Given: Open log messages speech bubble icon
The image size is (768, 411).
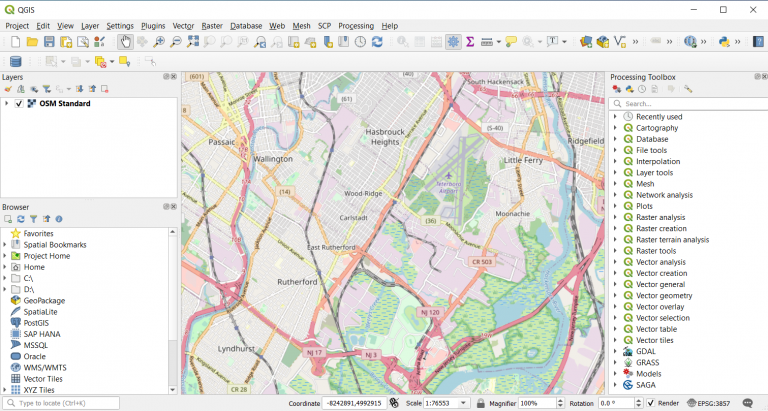Looking at the screenshot, I should (x=747, y=403).
